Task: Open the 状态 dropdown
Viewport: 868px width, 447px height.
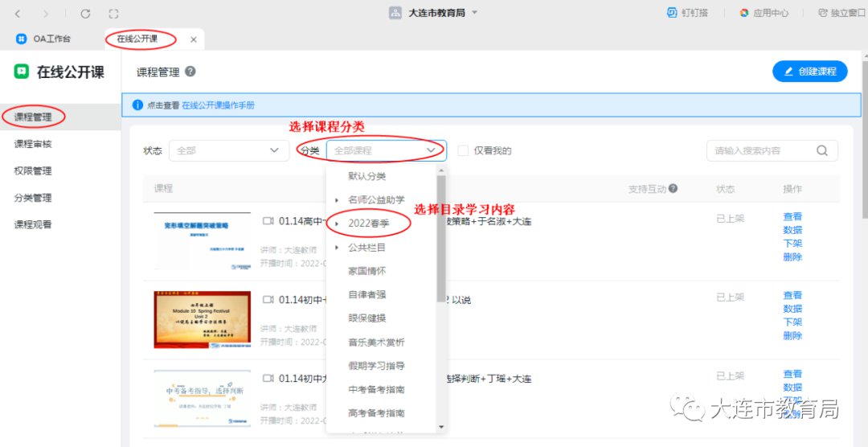Action: point(228,150)
